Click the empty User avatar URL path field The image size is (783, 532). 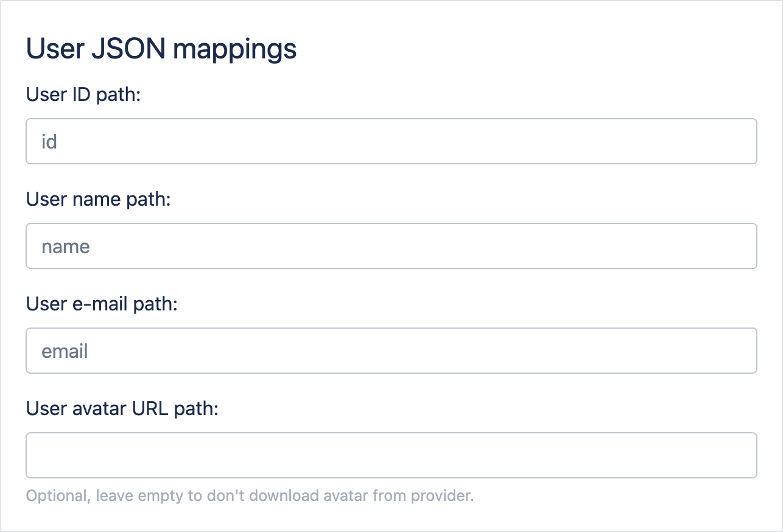coord(391,455)
